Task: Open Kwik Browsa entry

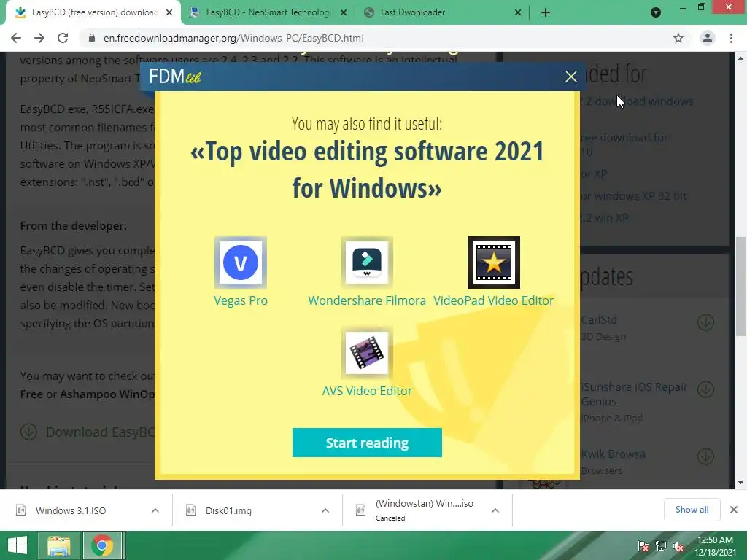Action: 613,454
